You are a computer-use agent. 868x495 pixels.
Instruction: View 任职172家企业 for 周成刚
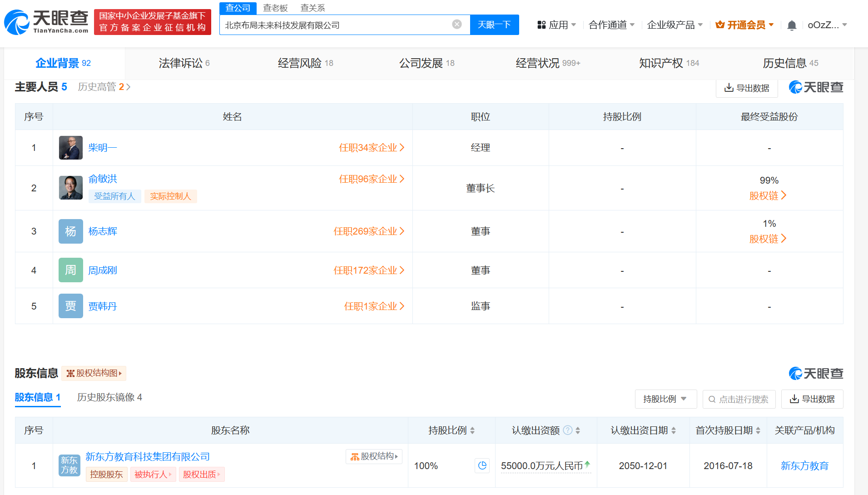369,270
